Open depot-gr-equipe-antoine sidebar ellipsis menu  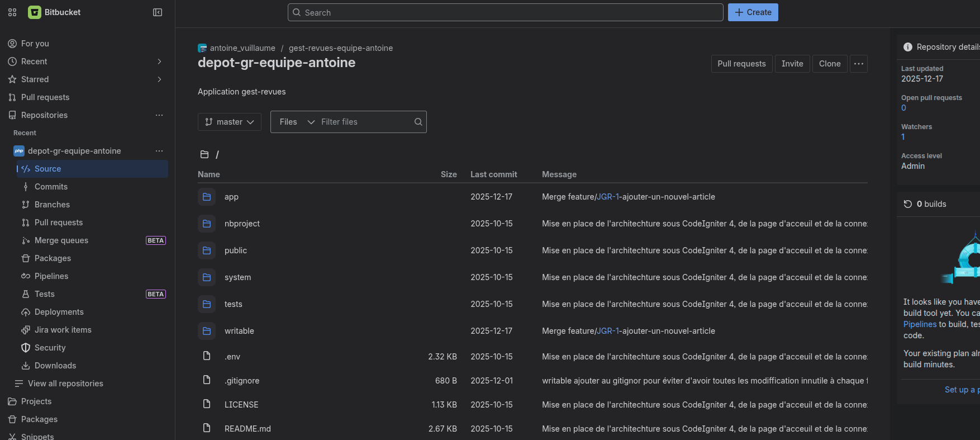(x=159, y=151)
